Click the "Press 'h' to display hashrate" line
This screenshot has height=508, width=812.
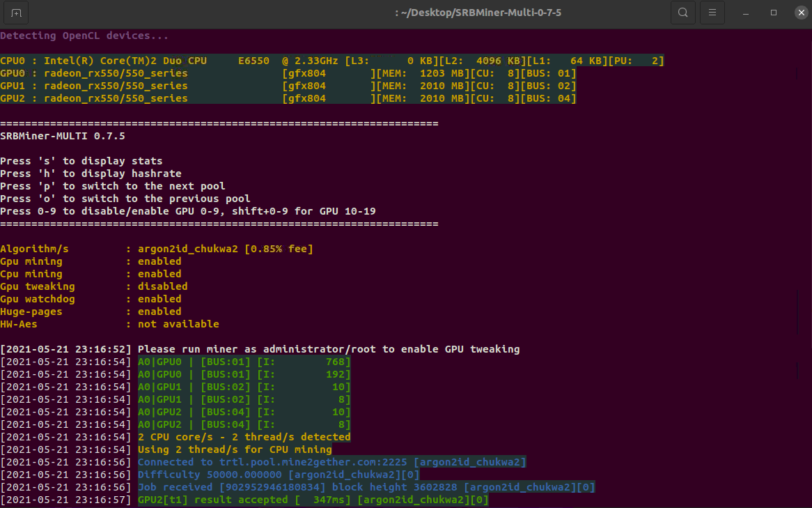91,174
